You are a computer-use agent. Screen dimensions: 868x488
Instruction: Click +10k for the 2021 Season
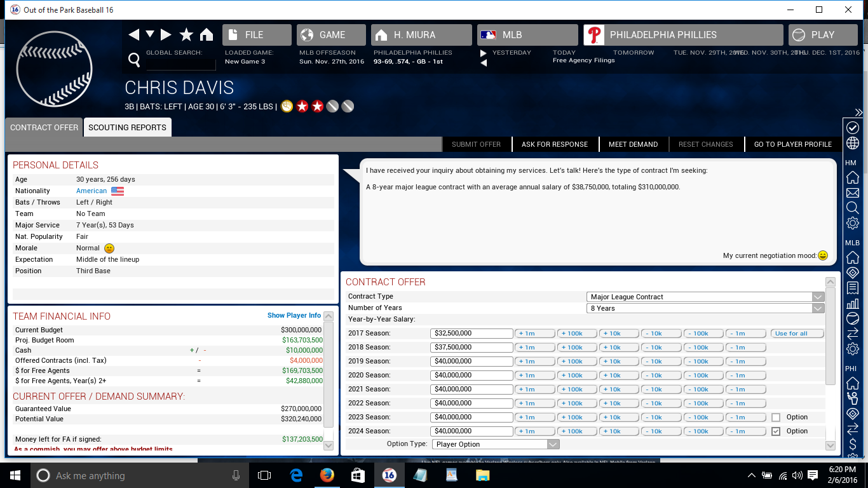[x=619, y=389]
